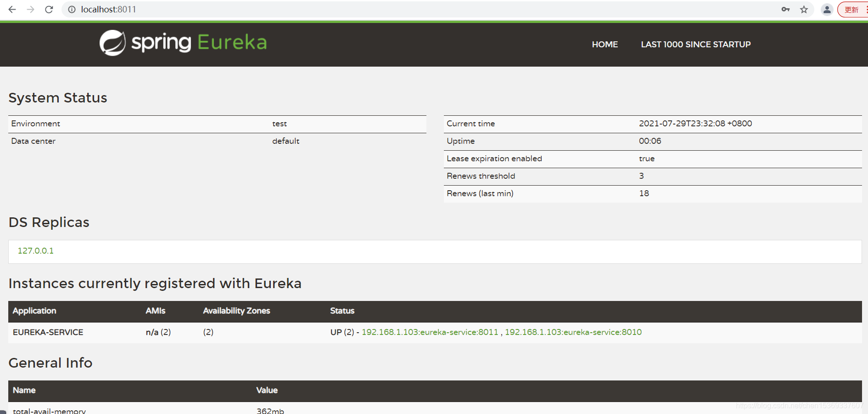Image resolution: width=868 pixels, height=414 pixels.
Task: Select the total-avail-memory row label
Action: (x=49, y=411)
